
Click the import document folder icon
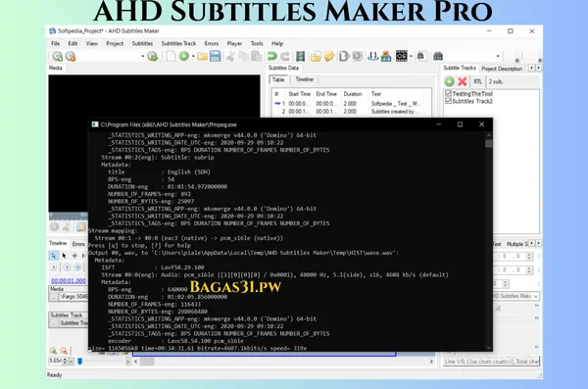[316, 56]
